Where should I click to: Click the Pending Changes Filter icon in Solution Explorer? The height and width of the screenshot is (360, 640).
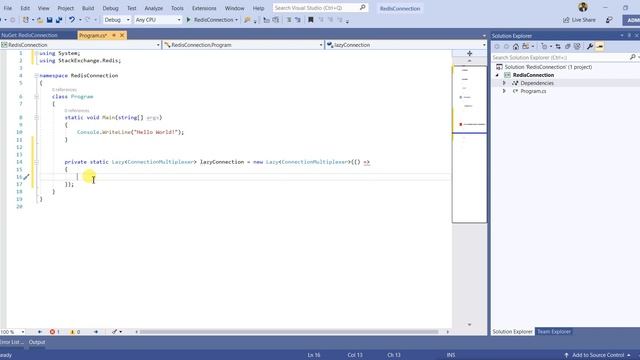click(x=544, y=47)
